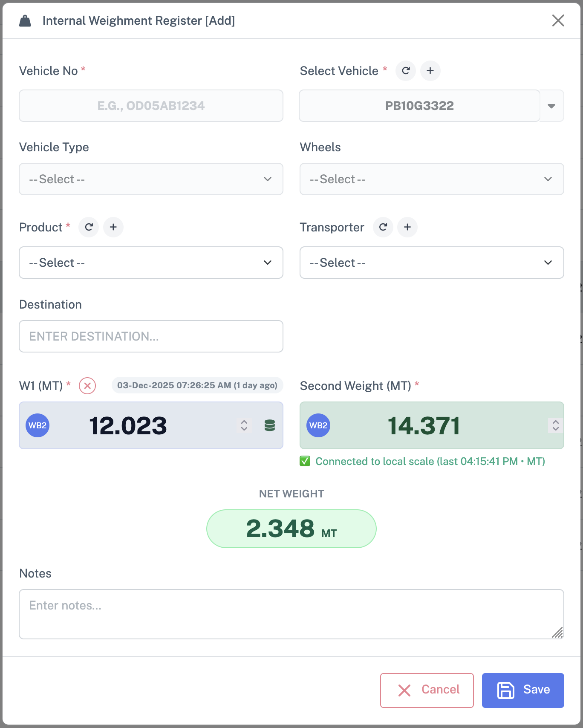Open the Wheels dropdown
This screenshot has width=583, height=728.
tap(431, 179)
